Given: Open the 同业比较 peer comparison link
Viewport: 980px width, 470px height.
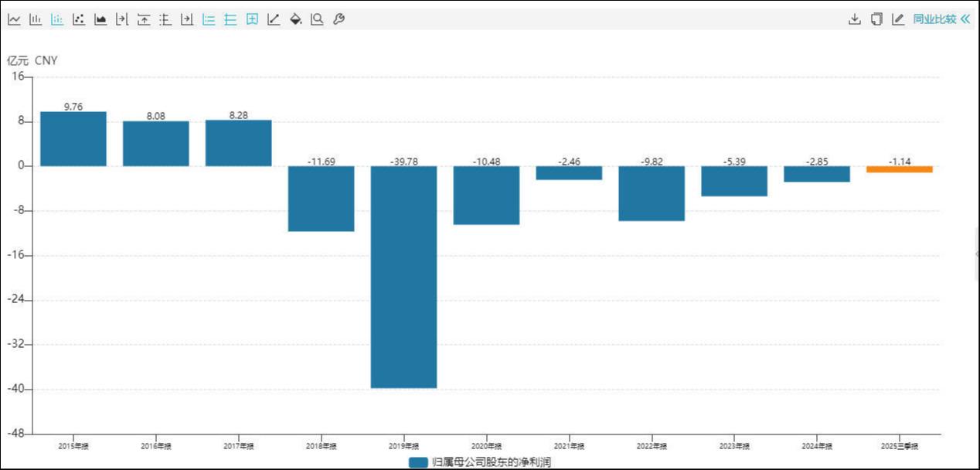Looking at the screenshot, I should 934,19.
